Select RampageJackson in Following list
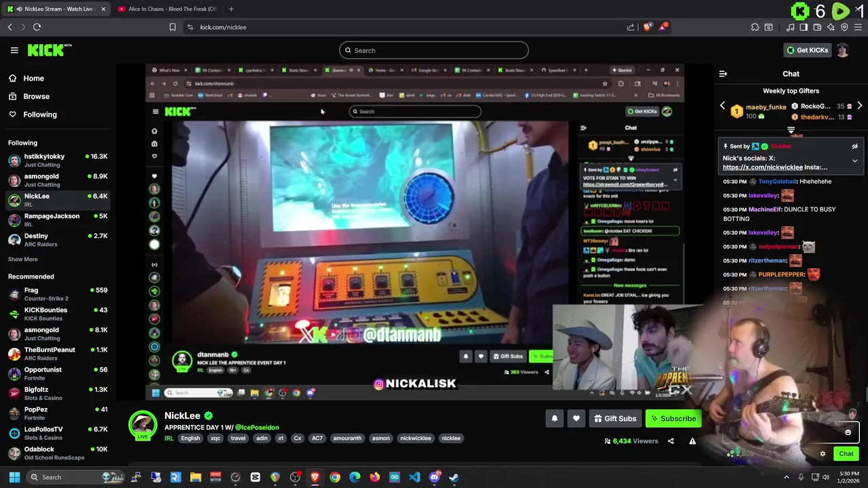This screenshot has width=868, height=488. click(x=58, y=220)
